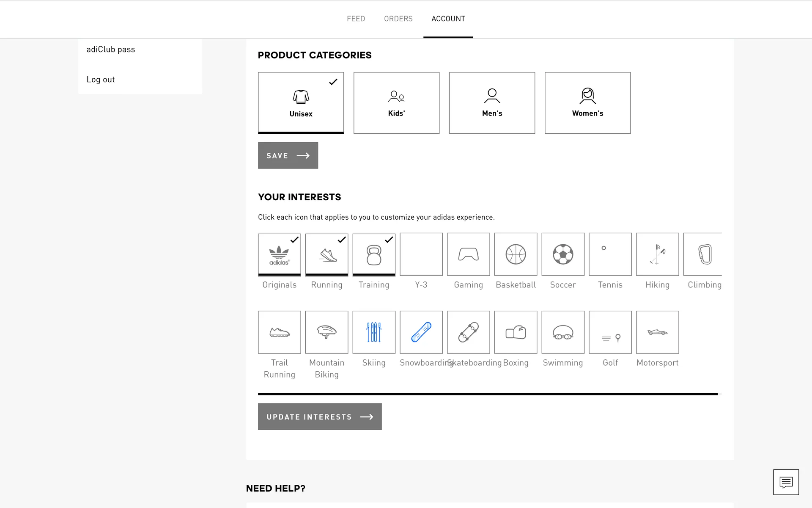Click the horizontal interests scrollbar
The width and height of the screenshot is (812, 508).
487,394
